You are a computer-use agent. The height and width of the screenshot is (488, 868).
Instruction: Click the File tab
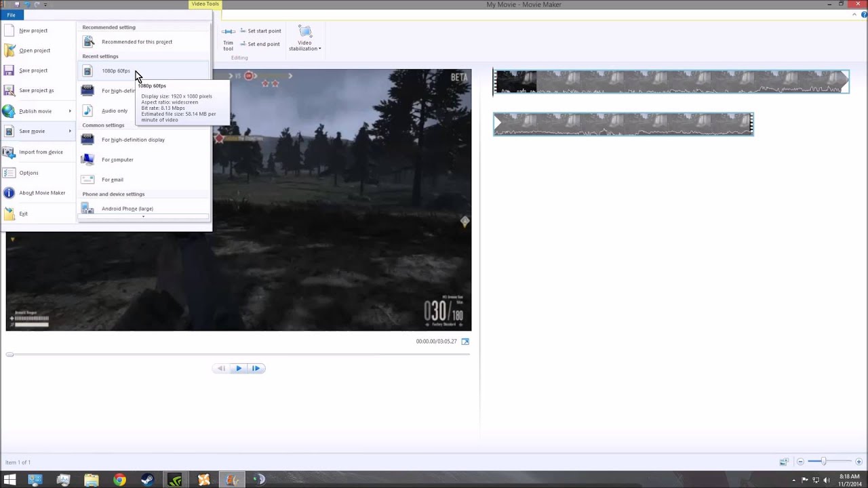pyautogui.click(x=11, y=15)
